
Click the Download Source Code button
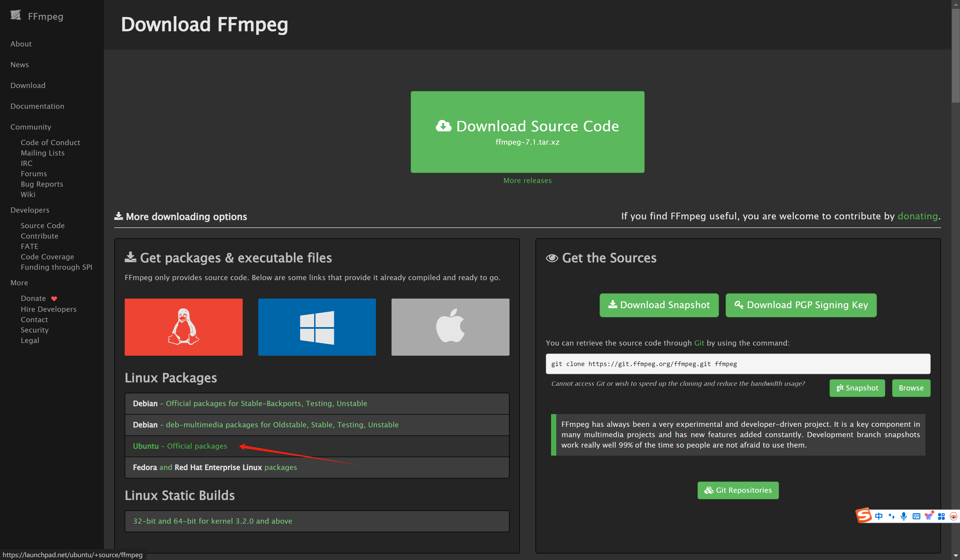(x=527, y=132)
